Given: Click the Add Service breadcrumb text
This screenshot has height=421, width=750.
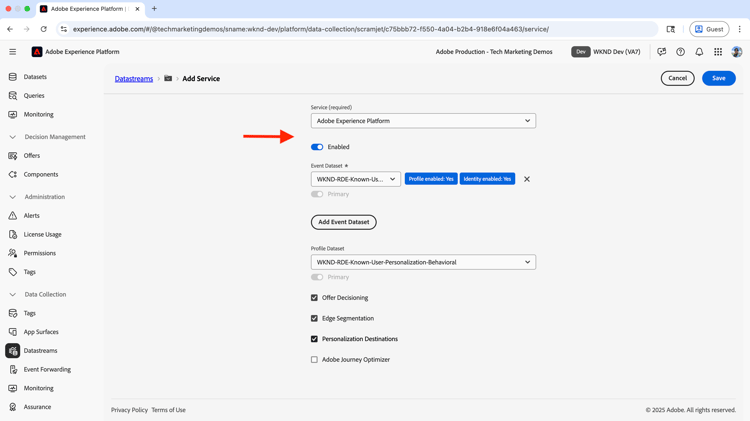Looking at the screenshot, I should coord(201,78).
